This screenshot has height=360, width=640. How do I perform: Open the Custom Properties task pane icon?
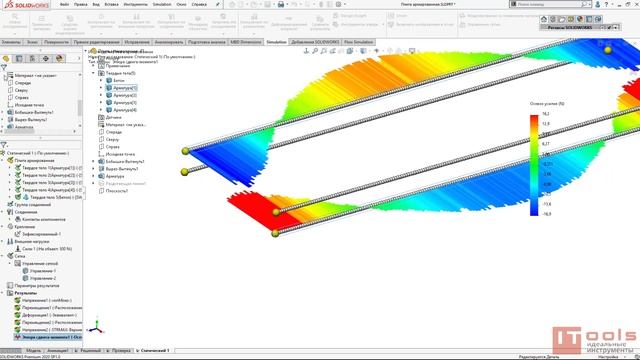pyautogui.click(x=589, y=19)
